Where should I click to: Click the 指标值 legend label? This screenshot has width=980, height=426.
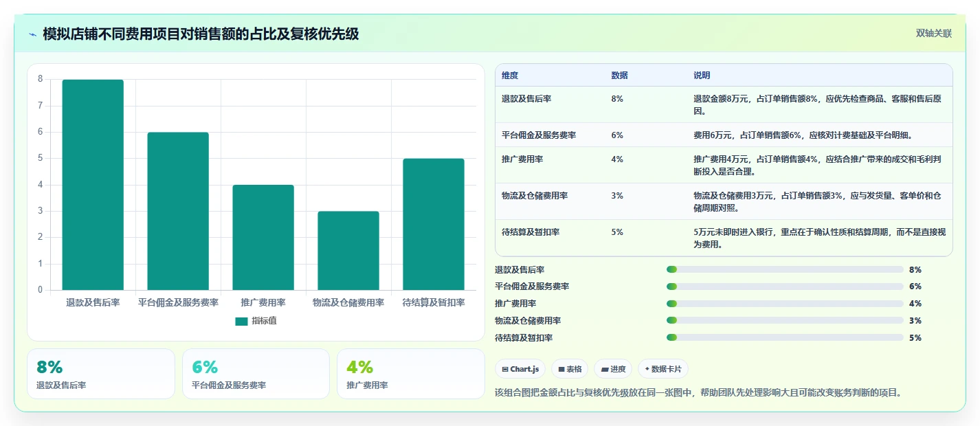[x=264, y=321]
